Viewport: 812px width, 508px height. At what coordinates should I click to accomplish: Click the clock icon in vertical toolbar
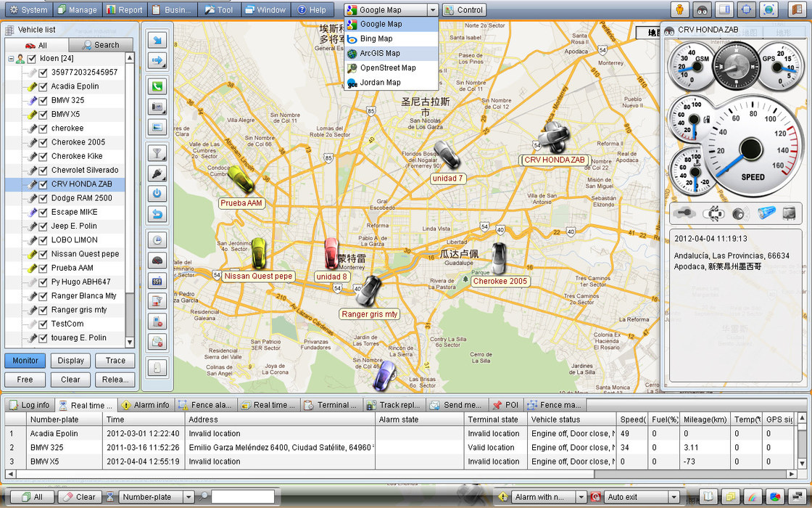157,240
